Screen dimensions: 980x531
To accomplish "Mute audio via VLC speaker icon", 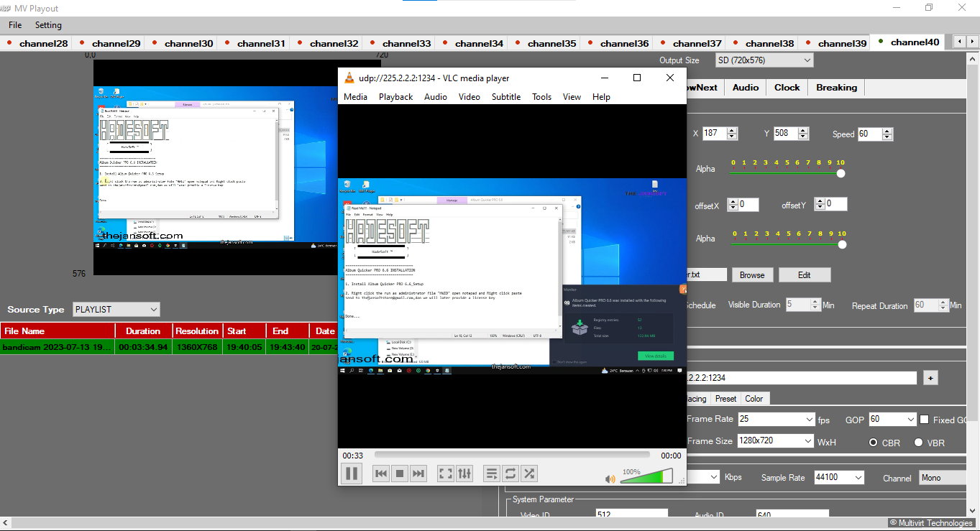I will point(610,479).
